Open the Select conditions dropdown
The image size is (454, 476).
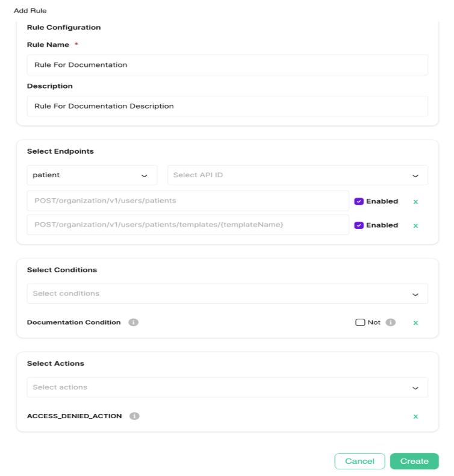coord(227,293)
